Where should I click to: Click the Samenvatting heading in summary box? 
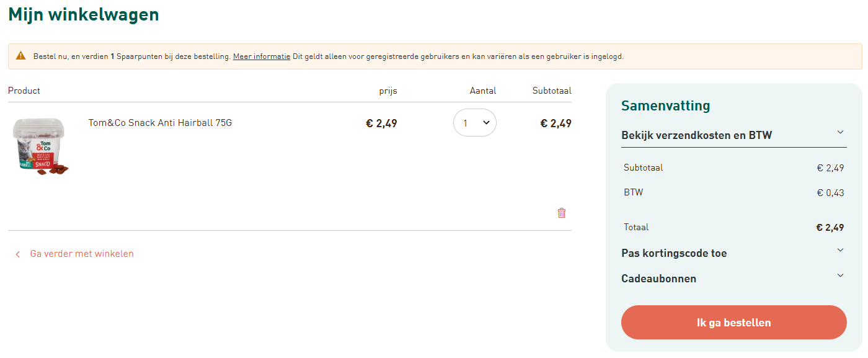665,105
